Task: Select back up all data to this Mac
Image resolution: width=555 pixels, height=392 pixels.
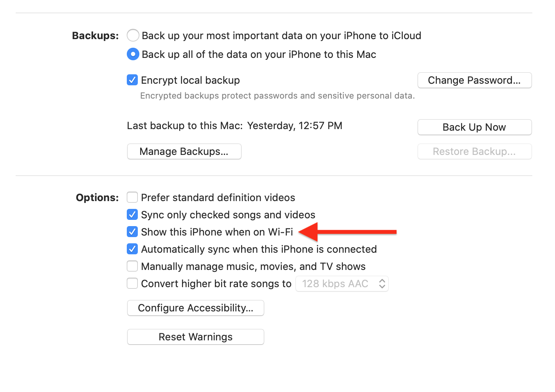Action: (133, 54)
